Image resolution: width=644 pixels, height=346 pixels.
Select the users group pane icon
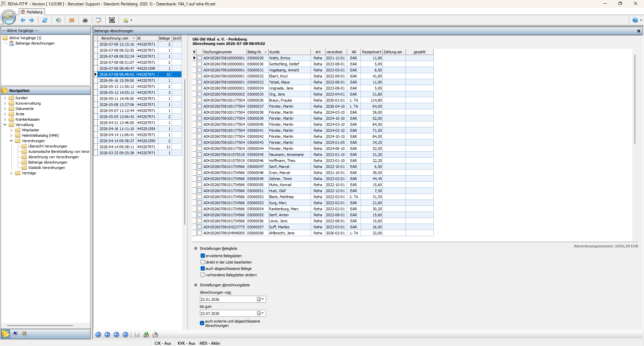coord(24,334)
